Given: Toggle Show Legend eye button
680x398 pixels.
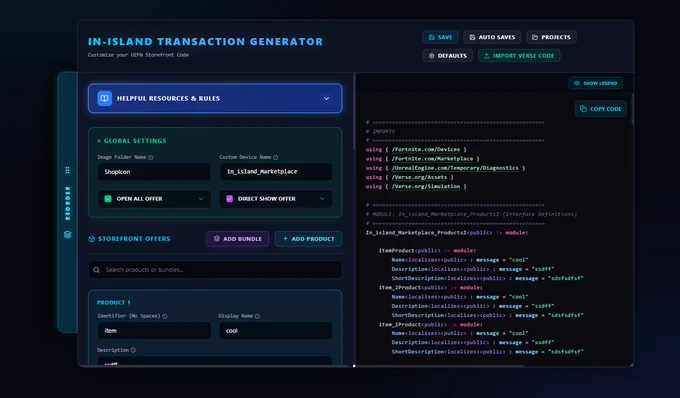Looking at the screenshot, I should coord(595,83).
